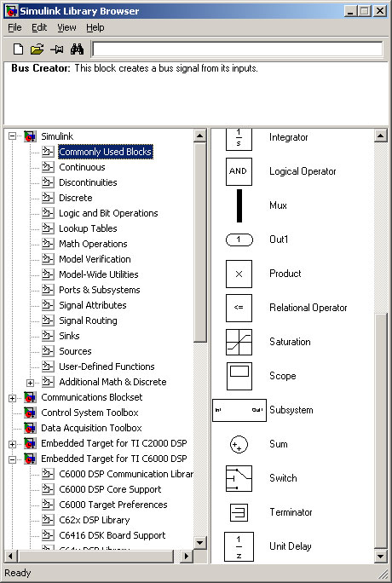The height and width of the screenshot is (583, 392).
Task: Click the Embedded Target TI C2000 library icon
Action: click(x=30, y=443)
